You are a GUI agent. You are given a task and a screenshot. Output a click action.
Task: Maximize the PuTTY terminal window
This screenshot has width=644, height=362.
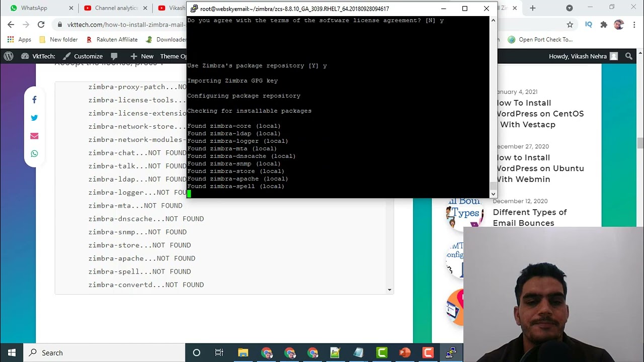465,9
